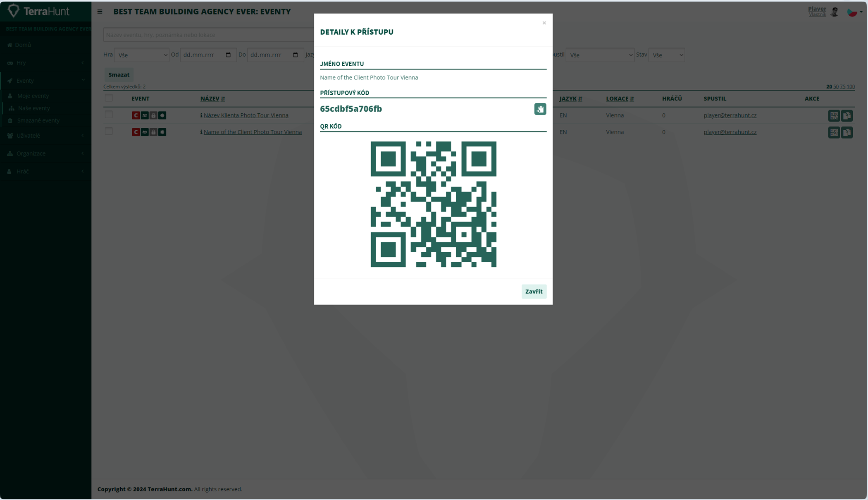Click info icon beside Name of the Client
The width and height of the screenshot is (868, 500).
tap(201, 132)
